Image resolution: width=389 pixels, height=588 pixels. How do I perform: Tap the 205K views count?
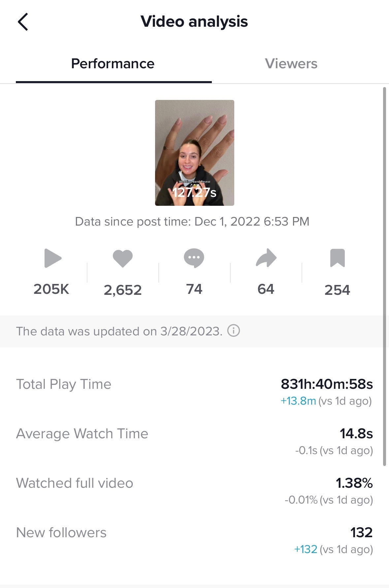pyautogui.click(x=51, y=289)
